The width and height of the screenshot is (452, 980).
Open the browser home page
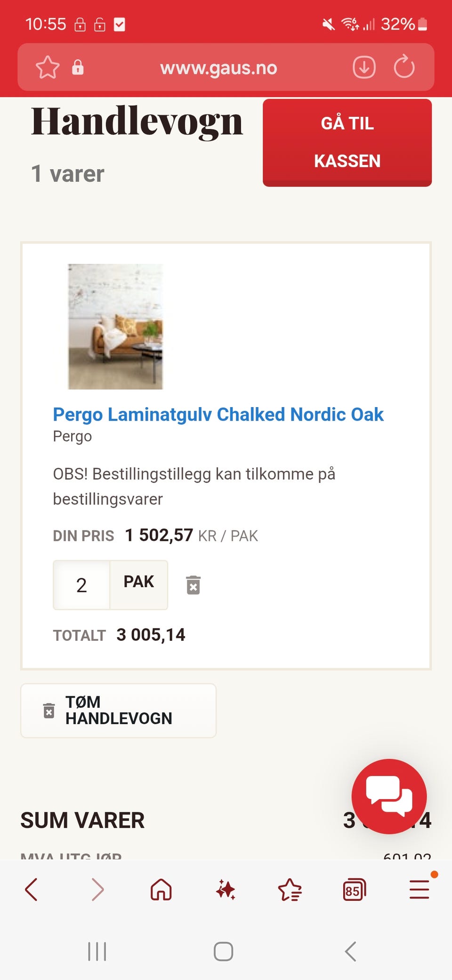tap(161, 890)
